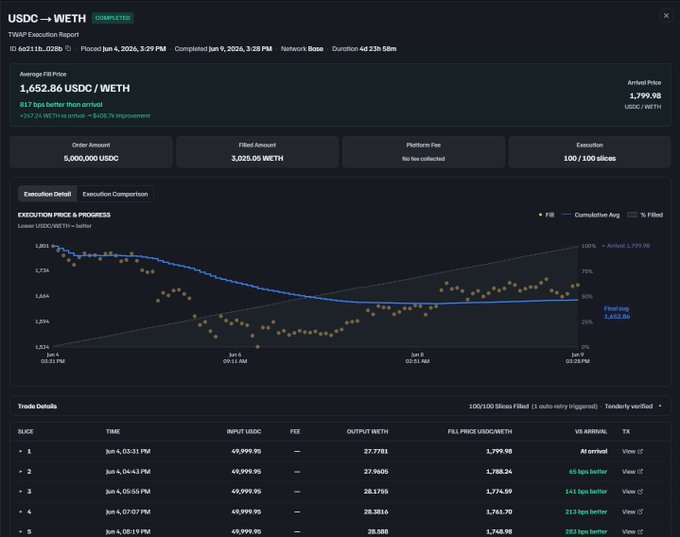The height and width of the screenshot is (537, 680).
Task: Click the COMPLETED status badge
Action: (113, 18)
